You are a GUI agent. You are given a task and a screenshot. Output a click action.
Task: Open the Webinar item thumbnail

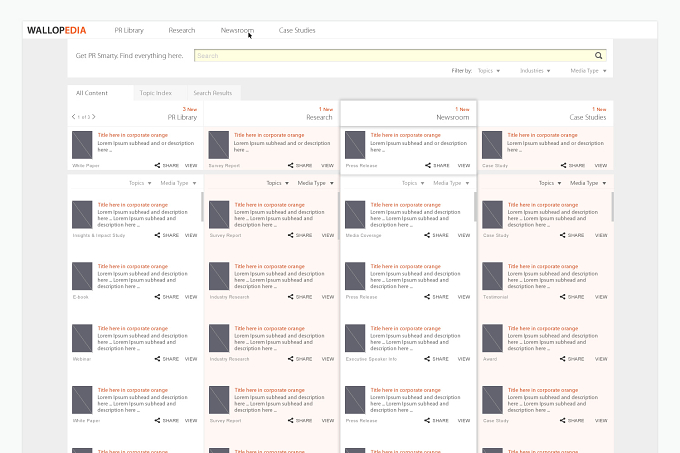coord(82,338)
